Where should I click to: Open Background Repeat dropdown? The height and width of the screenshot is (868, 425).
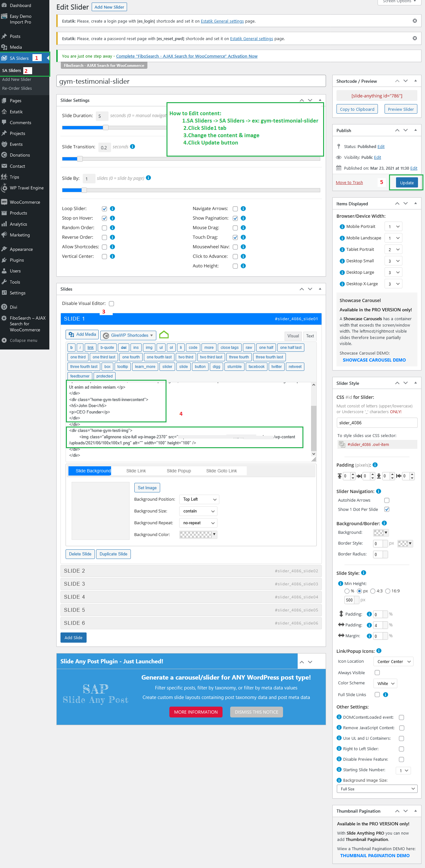pyautogui.click(x=198, y=523)
